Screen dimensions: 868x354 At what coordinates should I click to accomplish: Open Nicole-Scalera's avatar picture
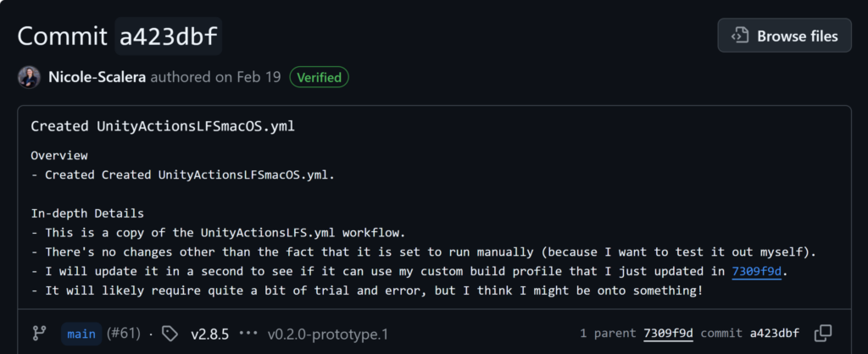tap(29, 77)
